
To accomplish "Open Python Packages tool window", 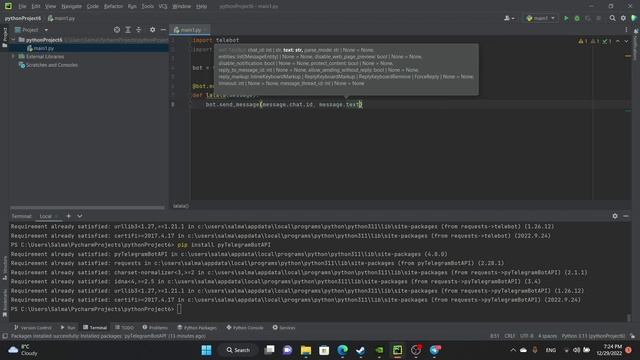I will coord(197,328).
